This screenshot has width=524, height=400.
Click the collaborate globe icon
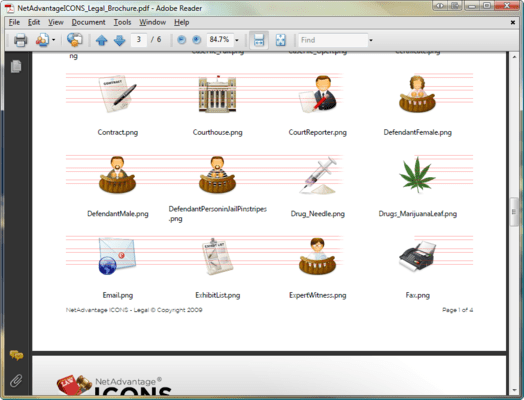point(75,40)
